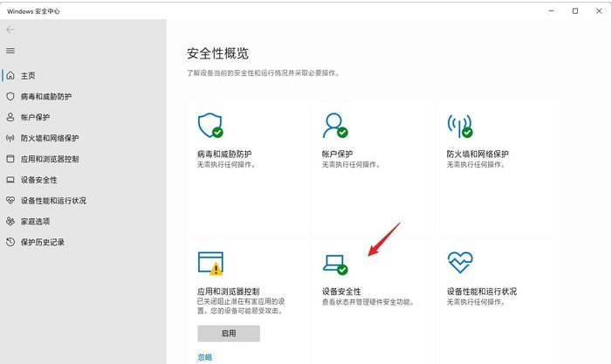This screenshot has width=612, height=364.
Task: Click text 查看状态并管理硬件安全功能
Action: tap(368, 302)
